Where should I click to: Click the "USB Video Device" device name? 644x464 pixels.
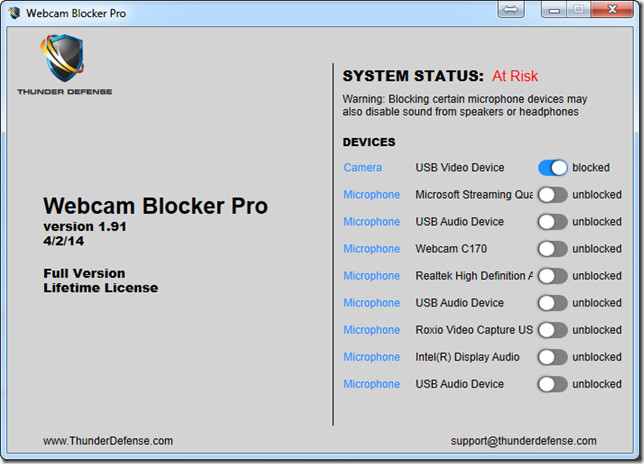point(460,168)
